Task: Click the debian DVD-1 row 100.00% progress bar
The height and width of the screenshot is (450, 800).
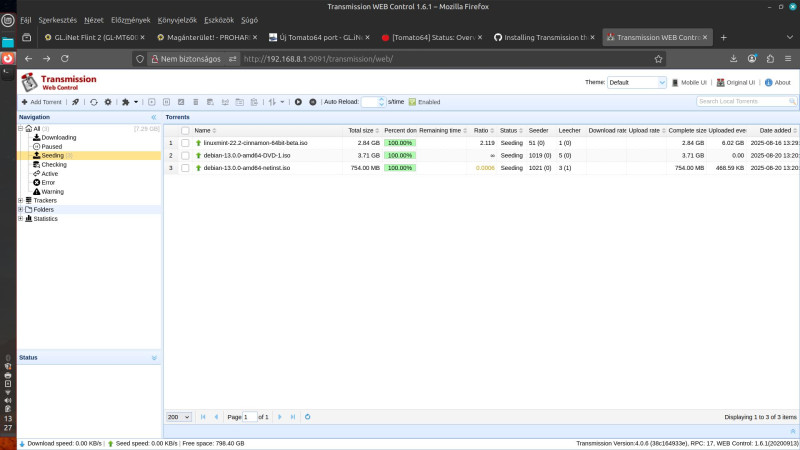Action: (x=400, y=155)
